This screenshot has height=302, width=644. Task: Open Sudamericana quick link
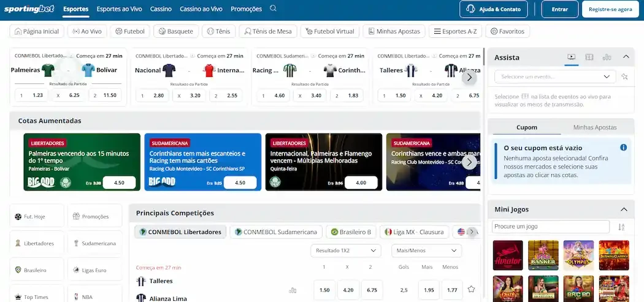(95, 243)
